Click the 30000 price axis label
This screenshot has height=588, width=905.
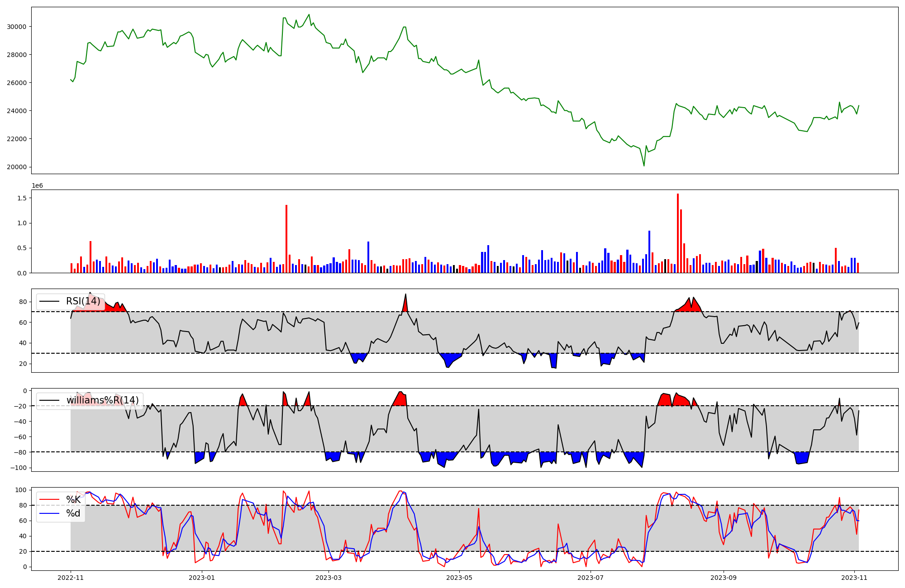point(16,27)
